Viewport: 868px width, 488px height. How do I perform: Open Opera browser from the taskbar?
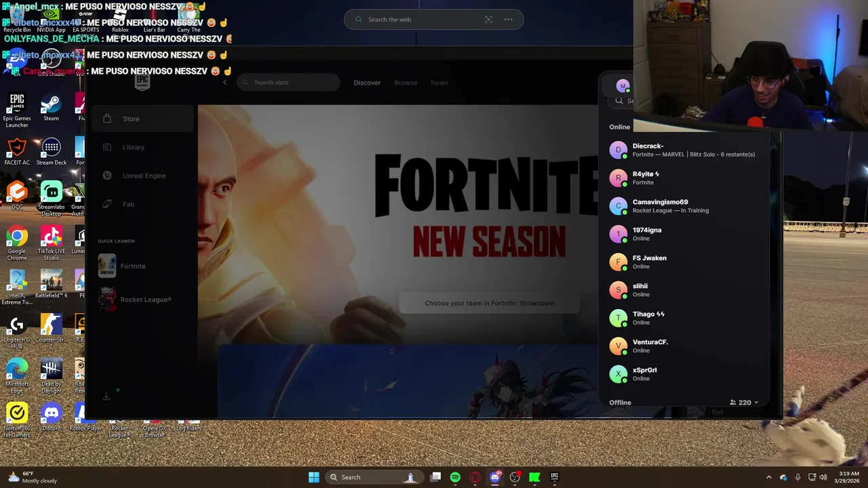pyautogui.click(x=475, y=477)
